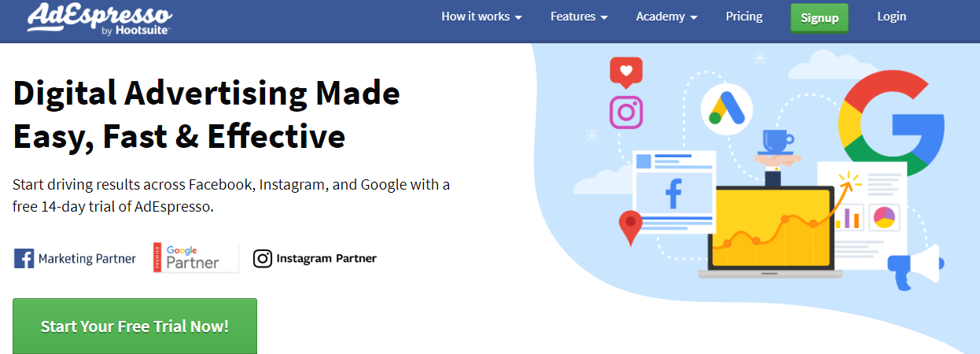Expand the Features dropdown menu
The width and height of the screenshot is (980, 354).
click(x=579, y=17)
